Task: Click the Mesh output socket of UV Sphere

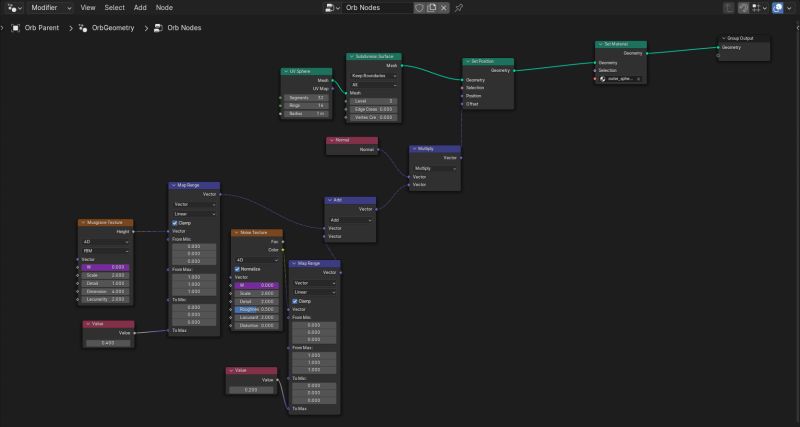Action: [x=332, y=80]
